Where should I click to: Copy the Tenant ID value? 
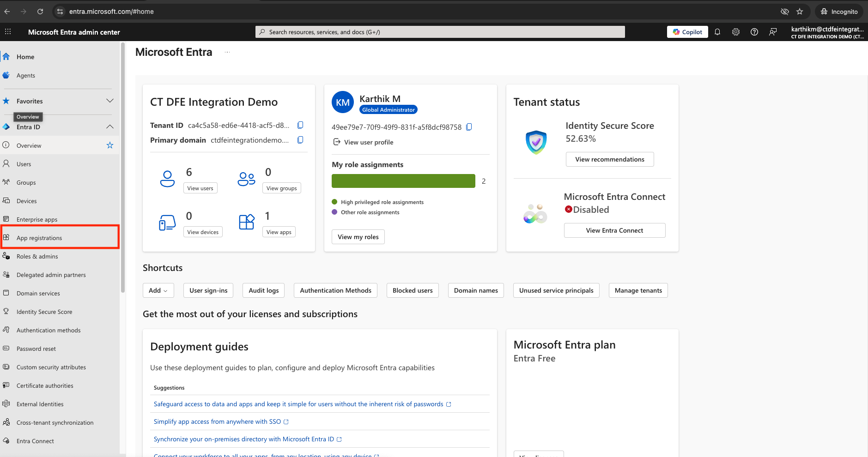[x=300, y=125]
